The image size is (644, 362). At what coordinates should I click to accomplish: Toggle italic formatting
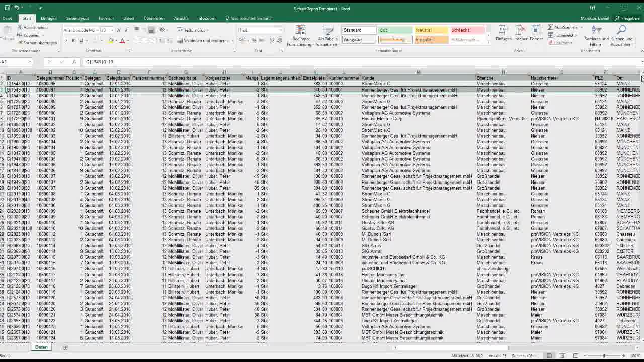pos(73,40)
